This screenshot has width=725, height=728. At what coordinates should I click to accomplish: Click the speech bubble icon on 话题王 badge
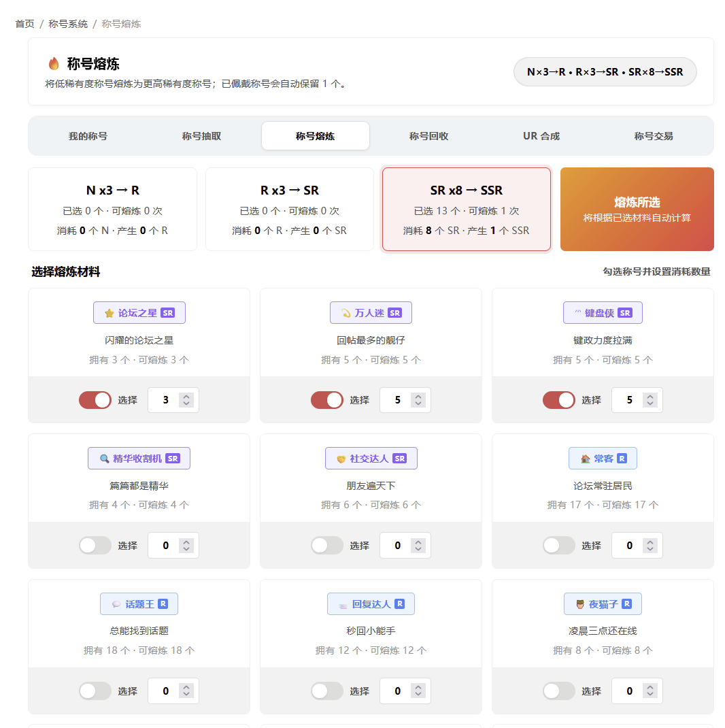[x=116, y=604]
